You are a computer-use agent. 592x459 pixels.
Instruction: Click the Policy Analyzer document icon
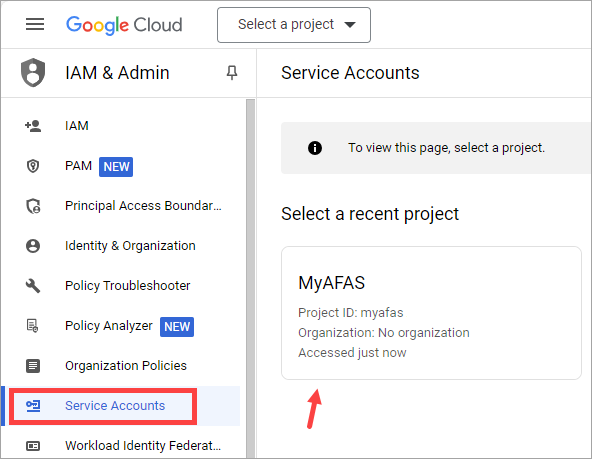click(x=32, y=326)
